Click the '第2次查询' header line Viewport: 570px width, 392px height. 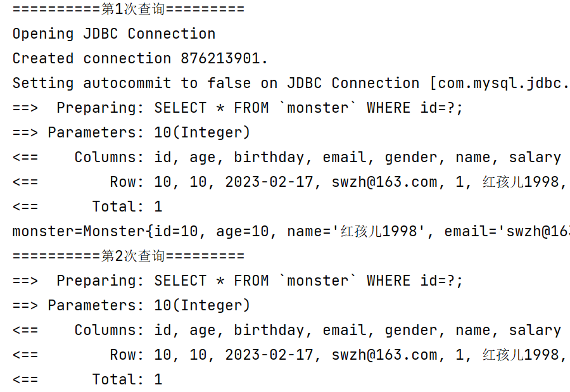129,256
